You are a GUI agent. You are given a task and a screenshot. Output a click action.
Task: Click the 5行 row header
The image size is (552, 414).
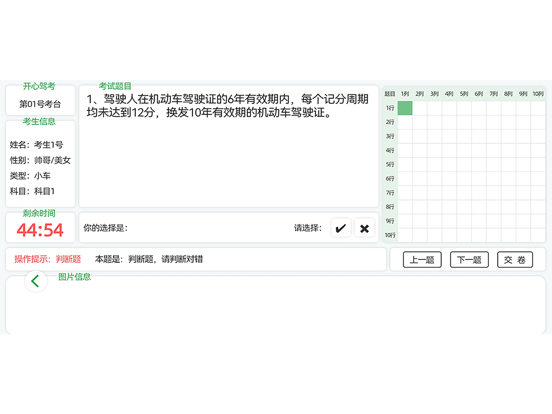[x=390, y=164]
